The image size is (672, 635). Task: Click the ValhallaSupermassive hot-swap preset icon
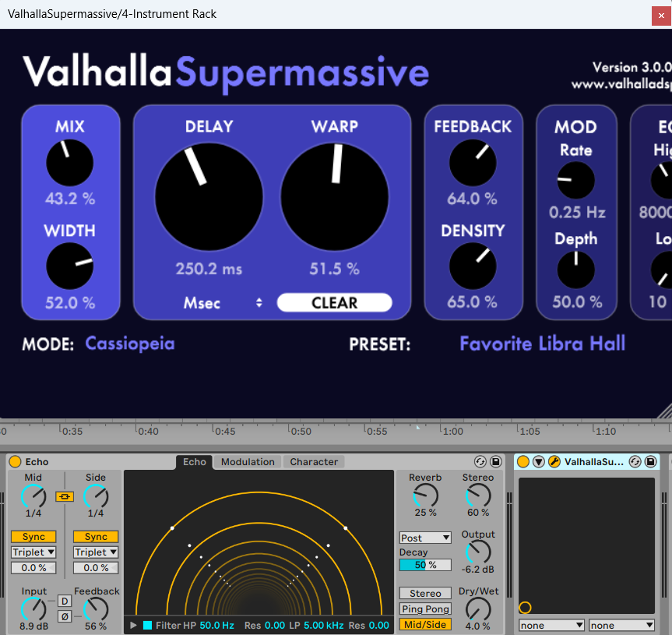tap(635, 461)
